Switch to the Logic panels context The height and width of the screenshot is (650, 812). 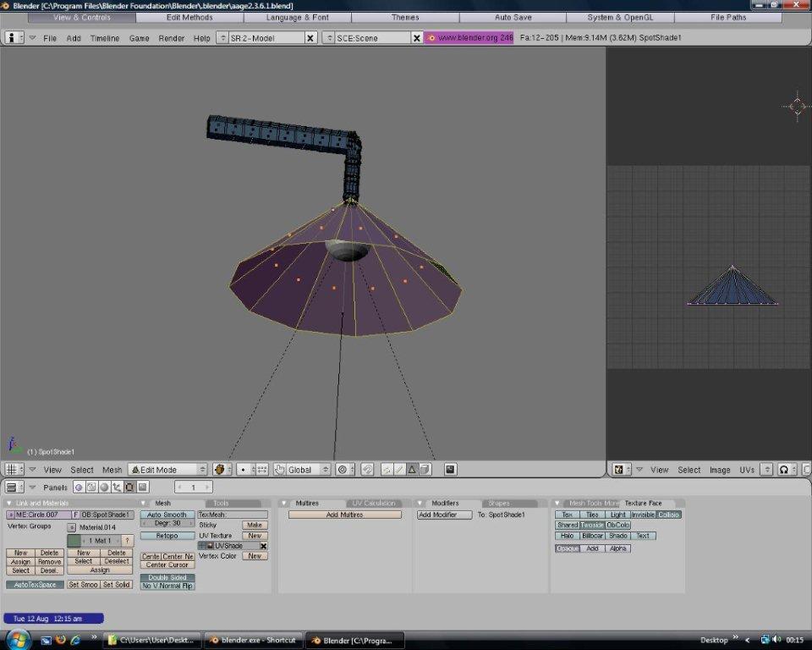pyautogui.click(x=79, y=487)
